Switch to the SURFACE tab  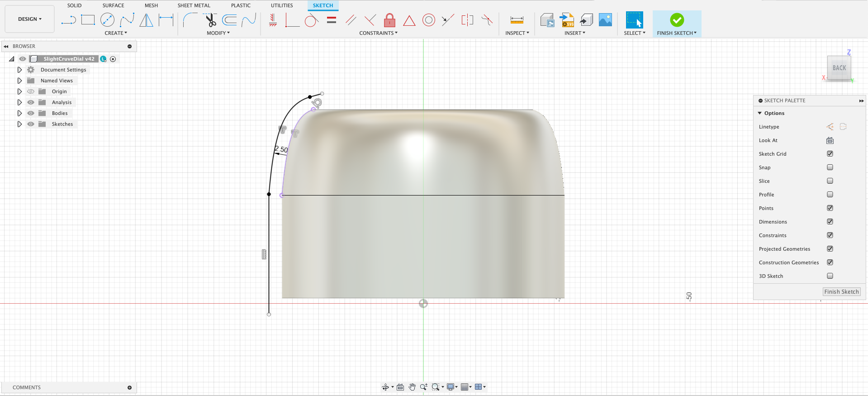[x=113, y=5]
